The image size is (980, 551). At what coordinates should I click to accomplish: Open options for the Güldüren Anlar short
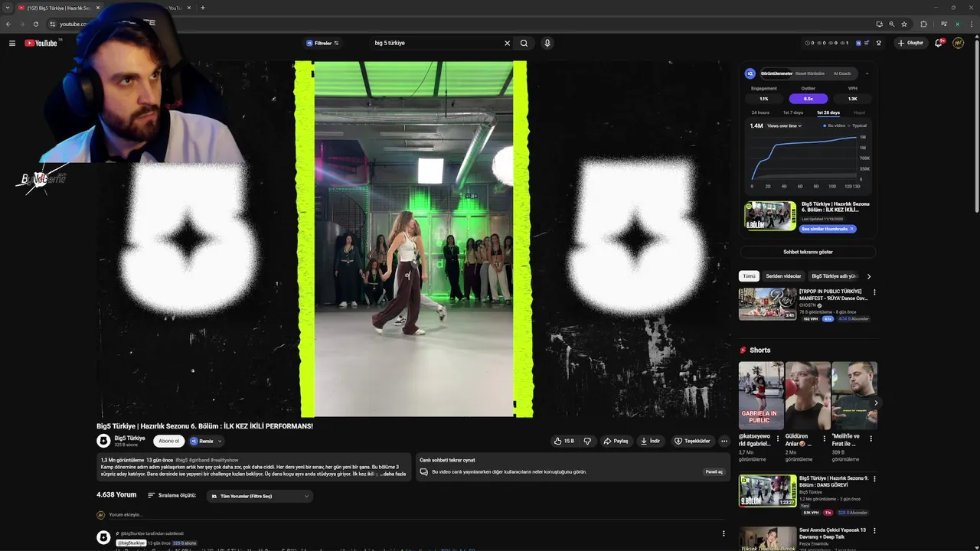pyautogui.click(x=825, y=439)
